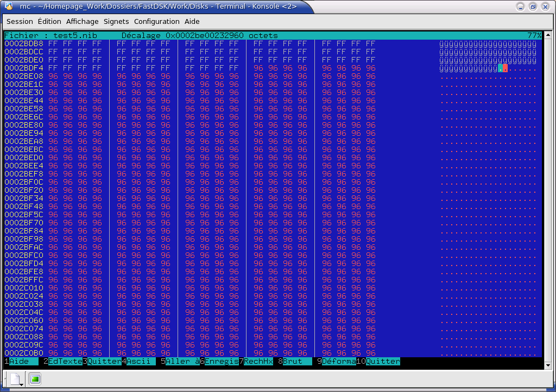The height and width of the screenshot is (392, 556).
Task: Click the first FF byte on row 0002BDCC
Action: [x=53, y=52]
